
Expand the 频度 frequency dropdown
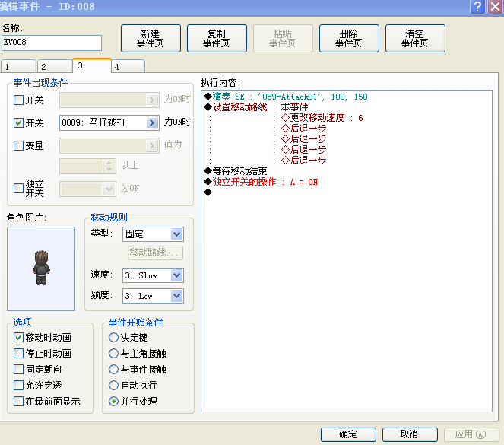(x=177, y=296)
